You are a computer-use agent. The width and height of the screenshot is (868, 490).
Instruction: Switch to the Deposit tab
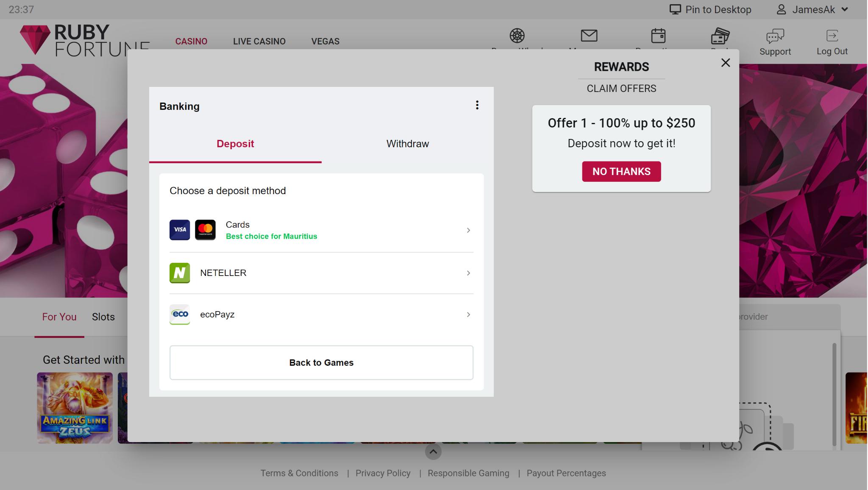(235, 144)
